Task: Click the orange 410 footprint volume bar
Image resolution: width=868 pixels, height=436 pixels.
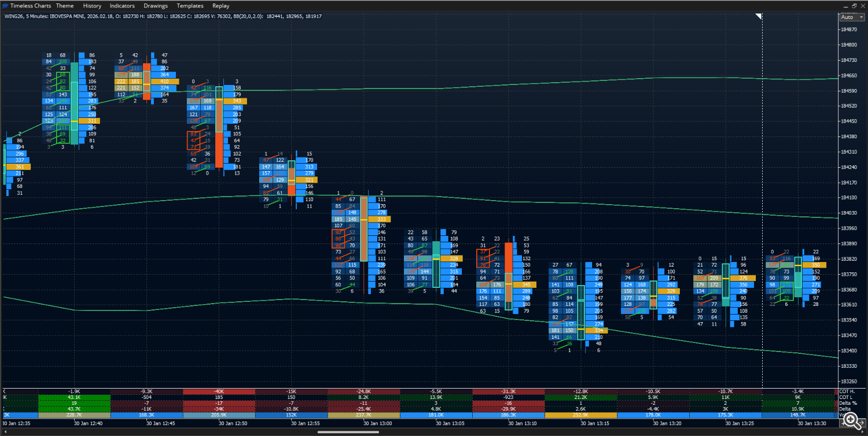Action: [164, 82]
